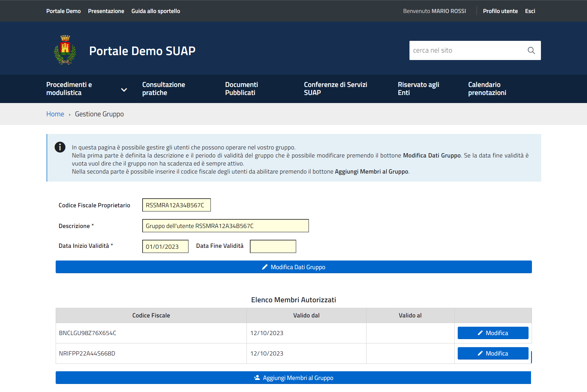Click the info icon in the blue notice
The image size is (587, 392).
60,147
